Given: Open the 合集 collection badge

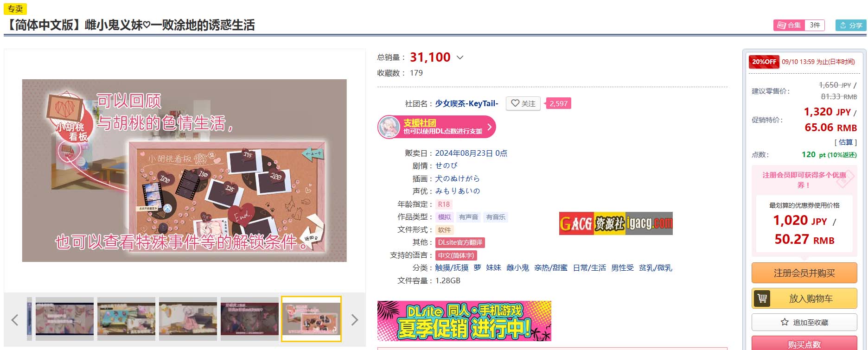Looking at the screenshot, I should coord(798,25).
